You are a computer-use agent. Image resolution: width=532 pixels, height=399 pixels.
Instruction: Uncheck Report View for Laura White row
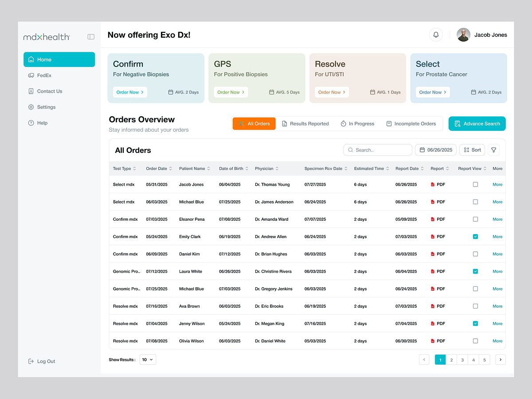click(475, 271)
